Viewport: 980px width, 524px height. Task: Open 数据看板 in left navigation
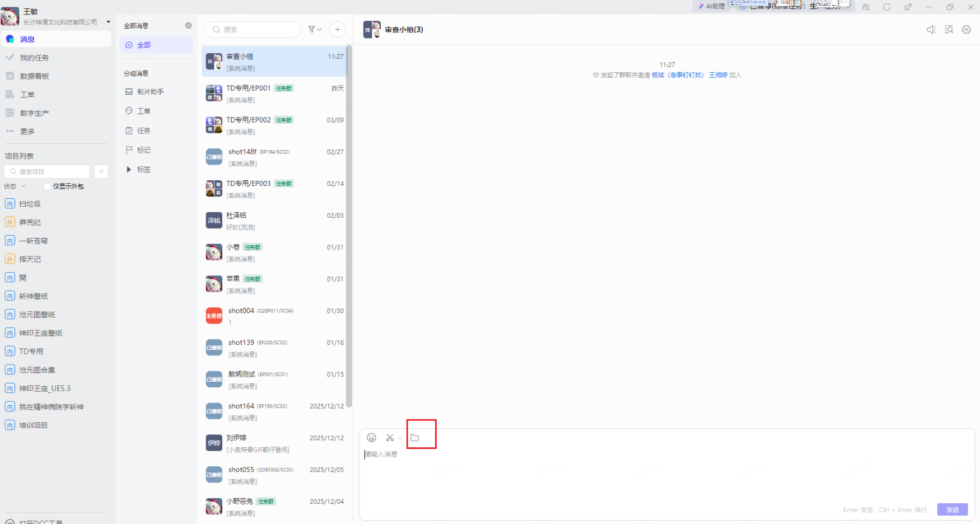(56, 76)
